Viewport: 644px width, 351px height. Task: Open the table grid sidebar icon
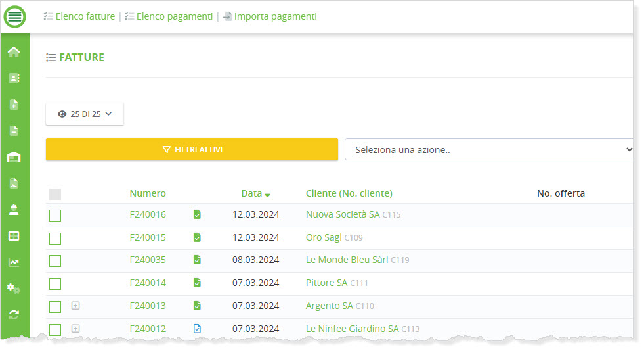(x=14, y=236)
